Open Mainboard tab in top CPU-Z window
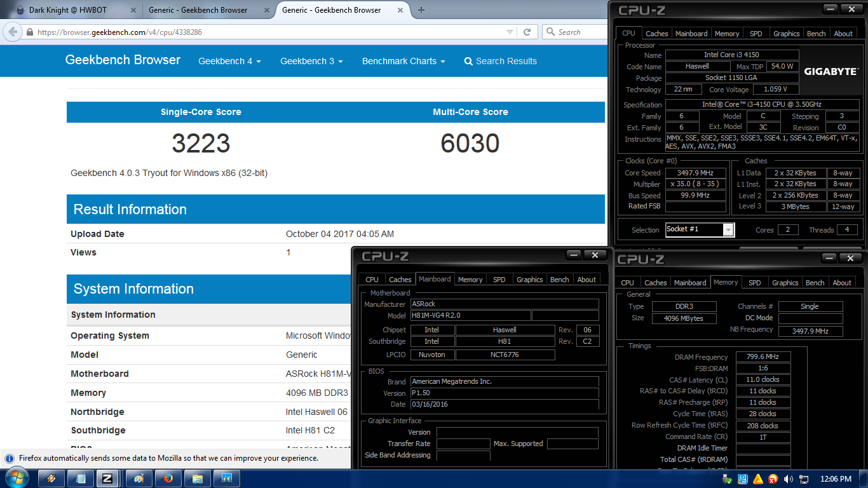This screenshot has width=868, height=488. click(691, 34)
